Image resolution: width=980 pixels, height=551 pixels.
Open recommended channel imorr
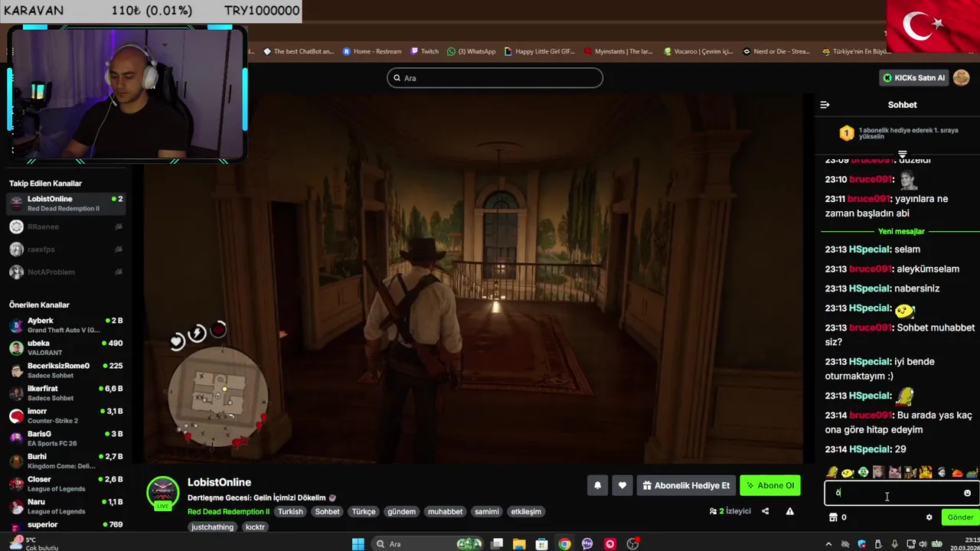point(67,416)
